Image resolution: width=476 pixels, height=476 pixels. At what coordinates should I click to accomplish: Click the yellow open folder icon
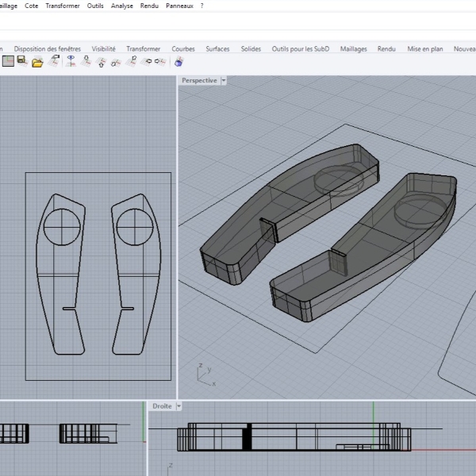pos(37,63)
